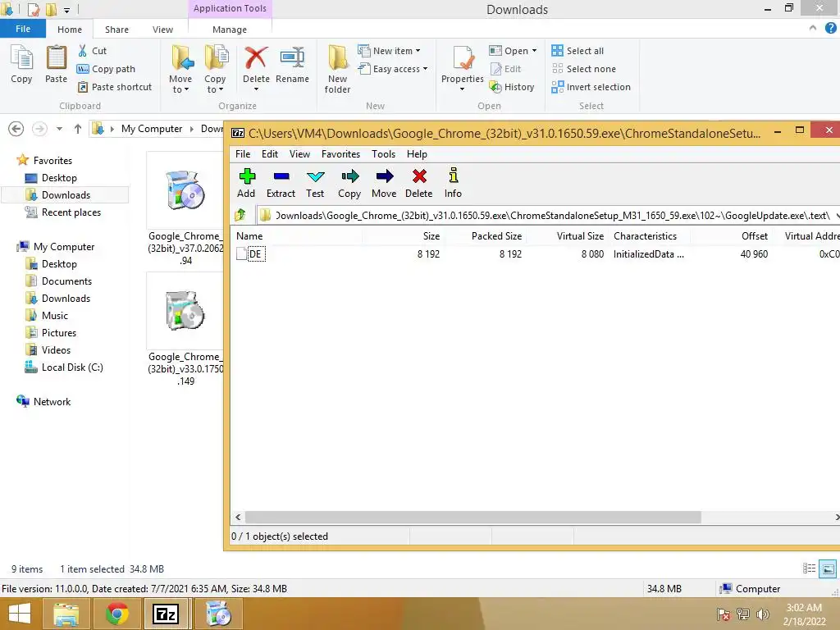Viewport: 840px width, 630px height.
Task: Click History in the Explorer ribbon
Action: coord(512,87)
